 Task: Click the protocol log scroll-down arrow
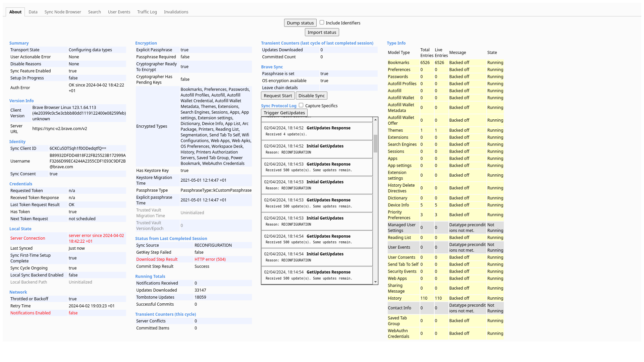[x=375, y=282]
